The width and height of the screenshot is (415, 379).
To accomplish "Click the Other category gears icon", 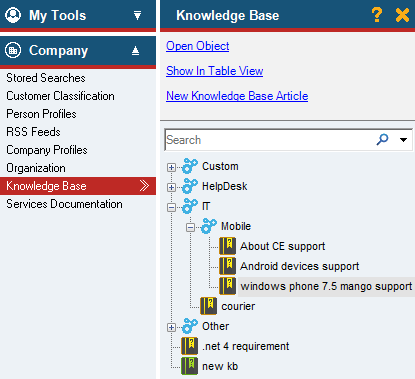I will pyautogui.click(x=190, y=326).
